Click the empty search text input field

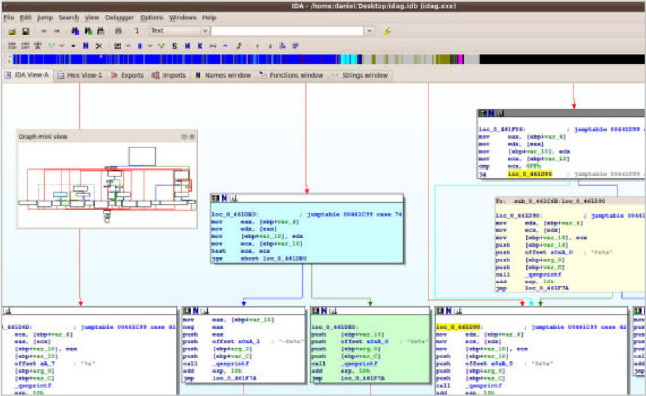pos(288,31)
